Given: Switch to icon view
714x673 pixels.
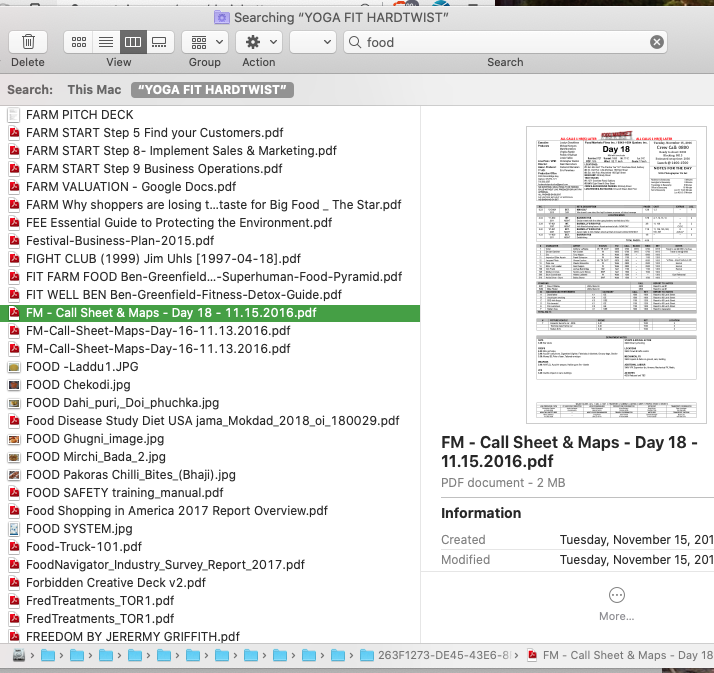Looking at the screenshot, I should tap(79, 42).
